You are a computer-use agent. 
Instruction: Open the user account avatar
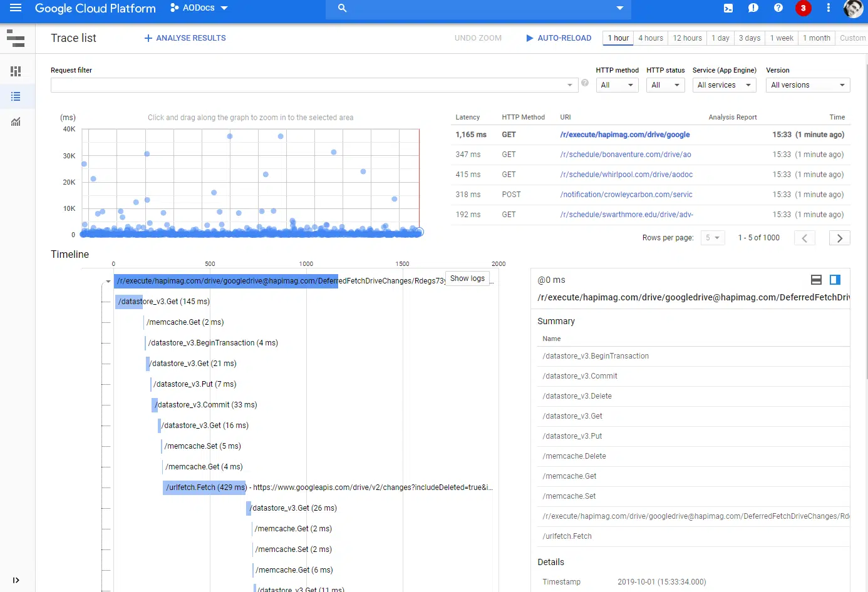tap(853, 8)
